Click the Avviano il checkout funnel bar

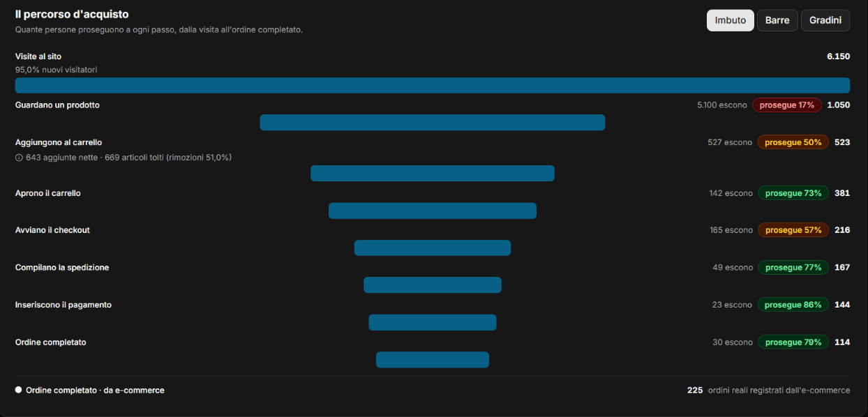click(x=433, y=248)
